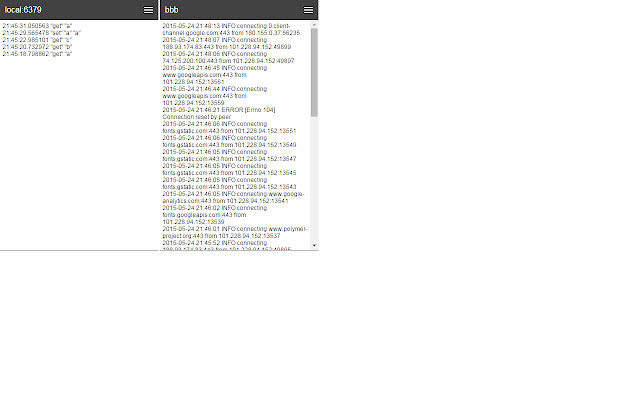This screenshot has width=640, height=400.
Task: Open the hamburger menu of bbb panel
Action: (x=308, y=10)
